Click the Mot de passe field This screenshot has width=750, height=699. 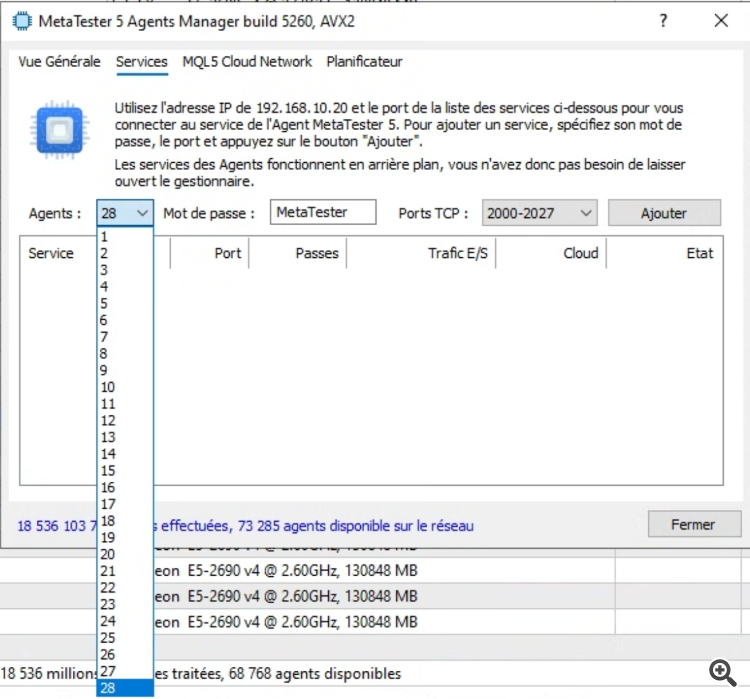(x=323, y=212)
